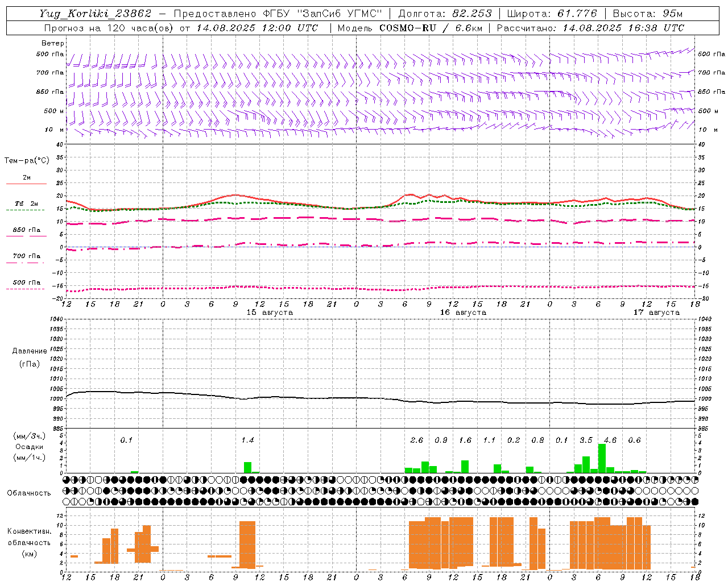Screen dimensions: 728x582
Task: Click the 'Облачность' cloudiness label
Action: point(29,493)
